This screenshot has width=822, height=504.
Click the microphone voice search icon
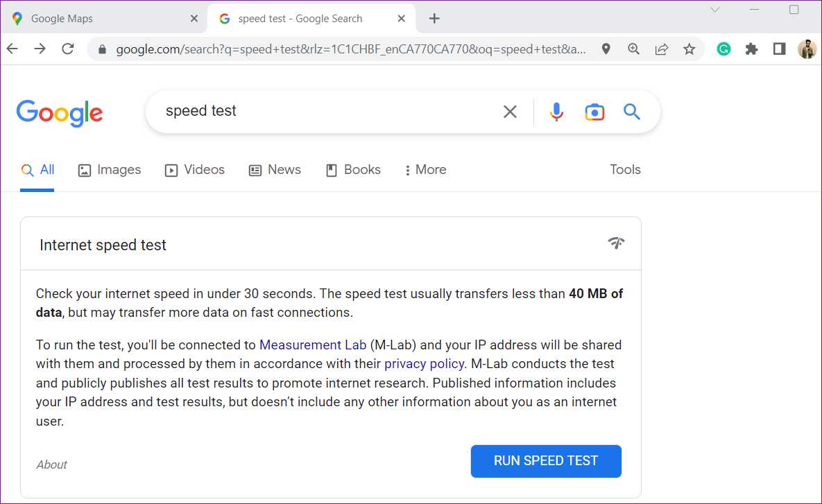tap(556, 112)
